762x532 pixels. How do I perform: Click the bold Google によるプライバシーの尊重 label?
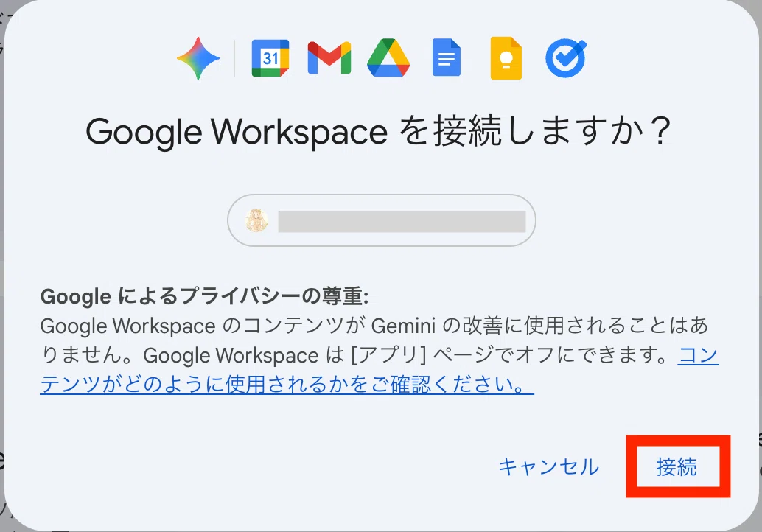point(205,296)
